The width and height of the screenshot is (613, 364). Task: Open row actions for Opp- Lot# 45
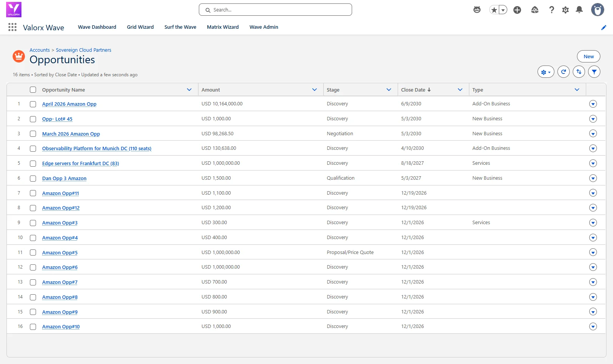coord(593,119)
